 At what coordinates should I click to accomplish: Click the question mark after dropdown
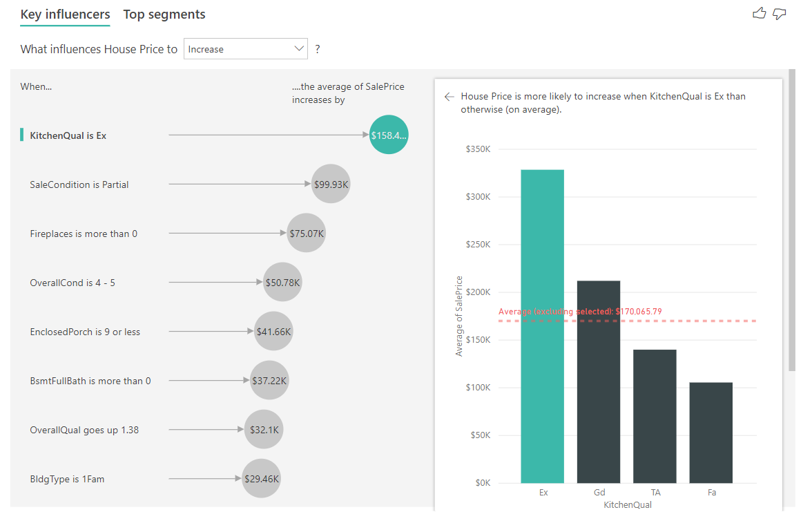coord(318,49)
